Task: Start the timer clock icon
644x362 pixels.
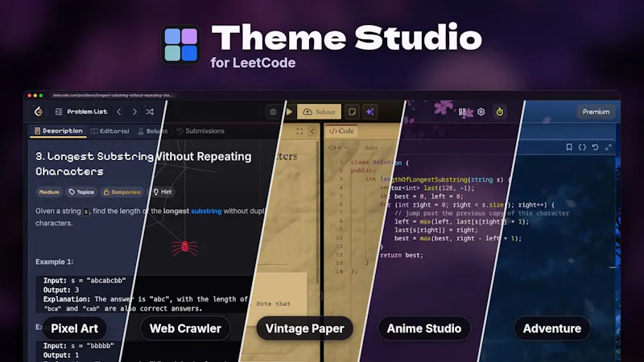Action: pyautogui.click(x=499, y=112)
